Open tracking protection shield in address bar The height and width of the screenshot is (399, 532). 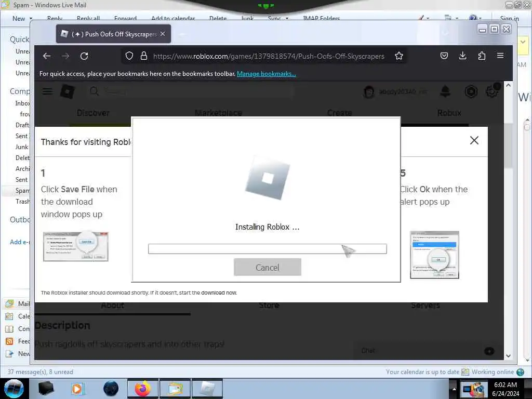pos(129,56)
